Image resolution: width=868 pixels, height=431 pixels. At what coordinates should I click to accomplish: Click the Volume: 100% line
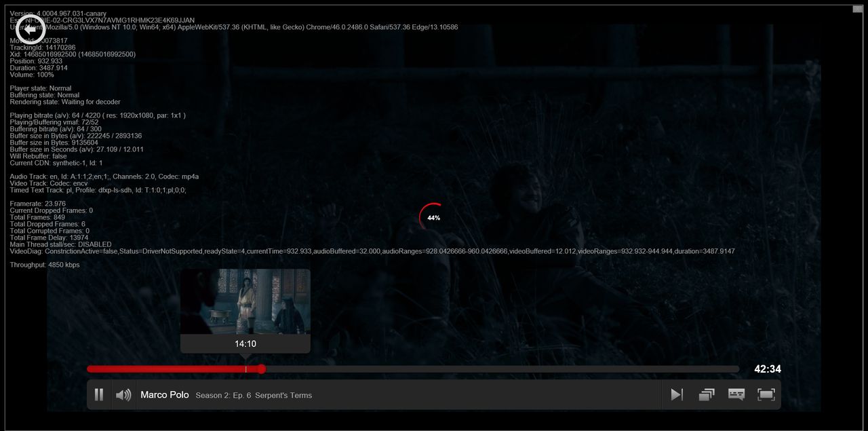tap(32, 75)
